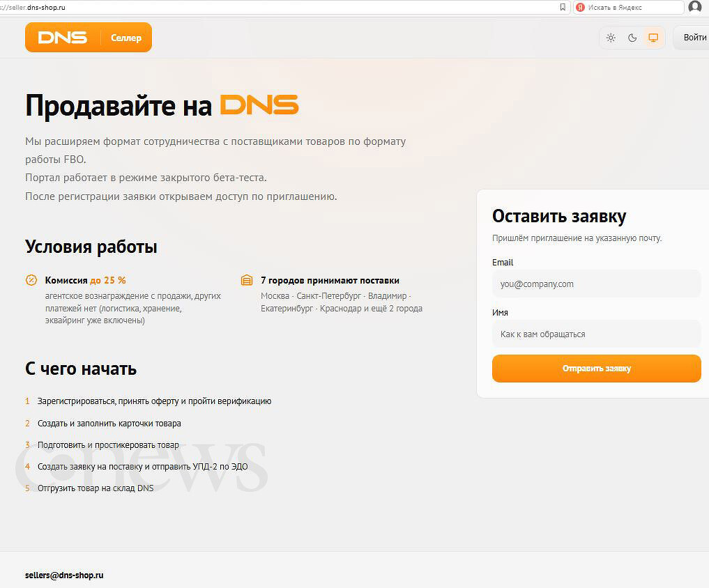Switch to light theme sun icon

click(x=611, y=38)
